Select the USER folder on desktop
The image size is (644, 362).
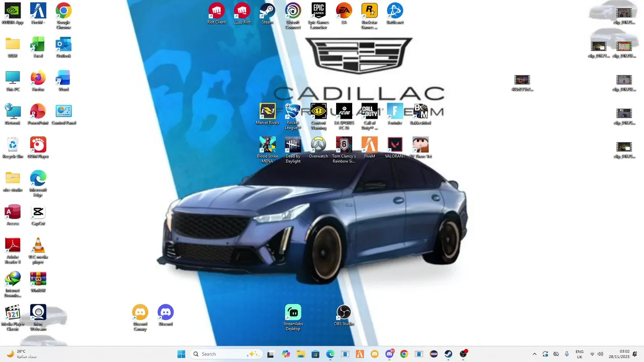click(x=13, y=48)
